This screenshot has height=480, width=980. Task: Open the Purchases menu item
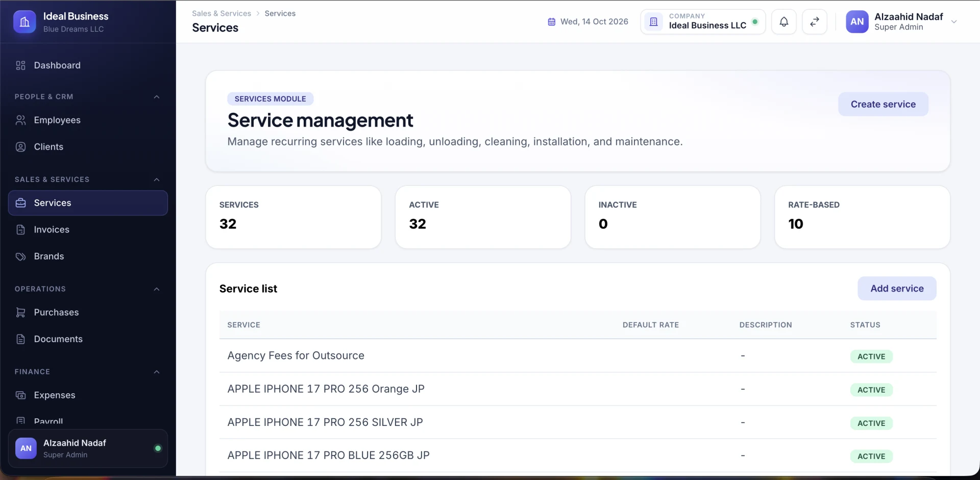pos(88,313)
